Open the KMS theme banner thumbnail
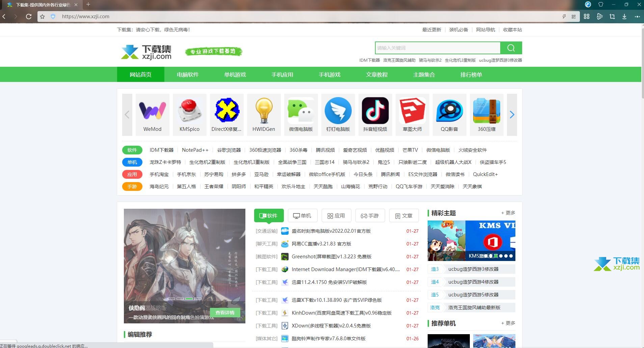644x348 pixels. pyautogui.click(x=490, y=241)
